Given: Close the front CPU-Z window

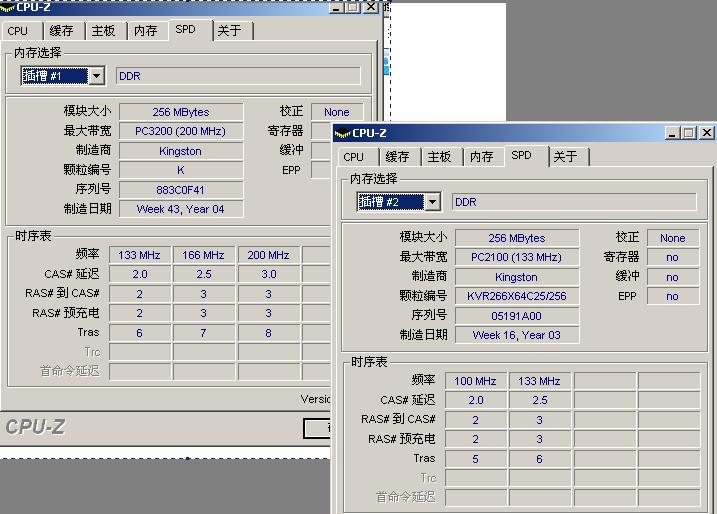Looking at the screenshot, I should pyautogui.click(x=706, y=133).
